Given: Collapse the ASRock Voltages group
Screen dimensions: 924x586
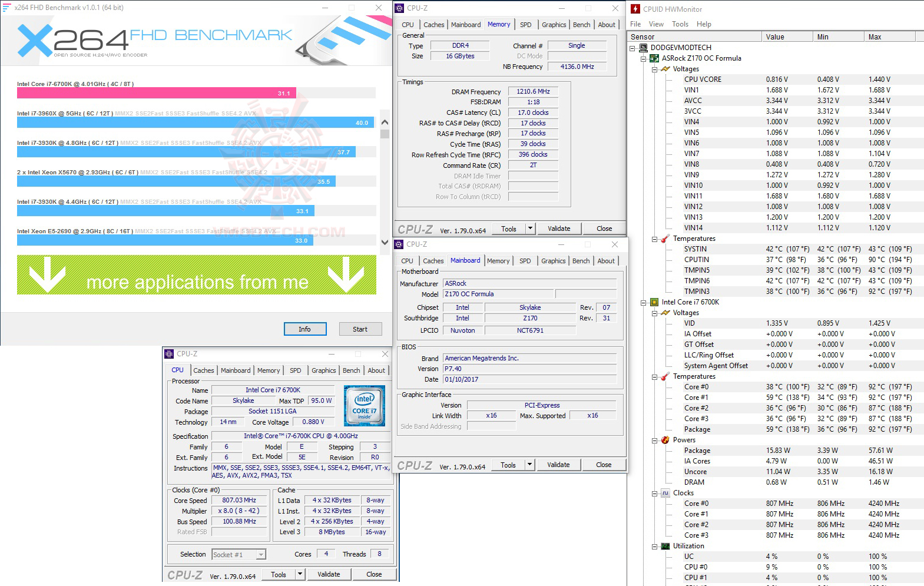Looking at the screenshot, I should 654,69.
